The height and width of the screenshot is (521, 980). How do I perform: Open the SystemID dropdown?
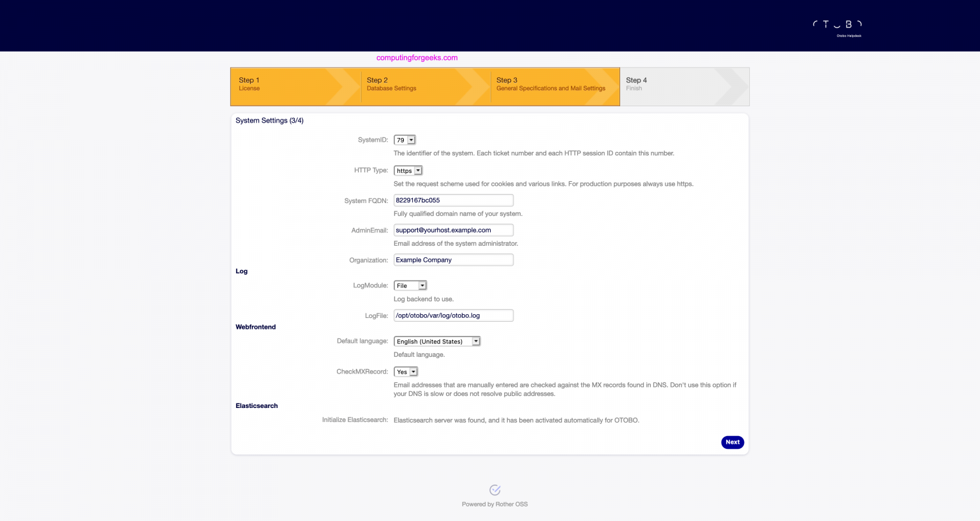(x=405, y=140)
